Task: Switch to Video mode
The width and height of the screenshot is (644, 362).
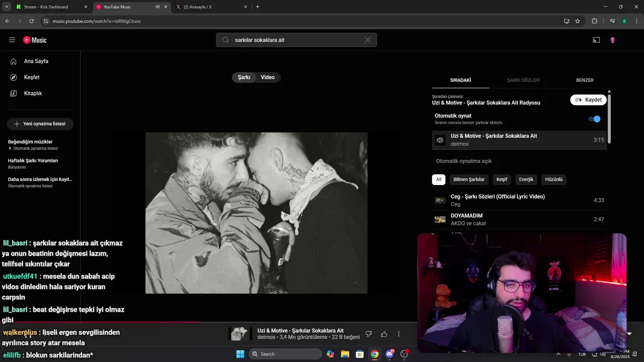Action: click(268, 77)
